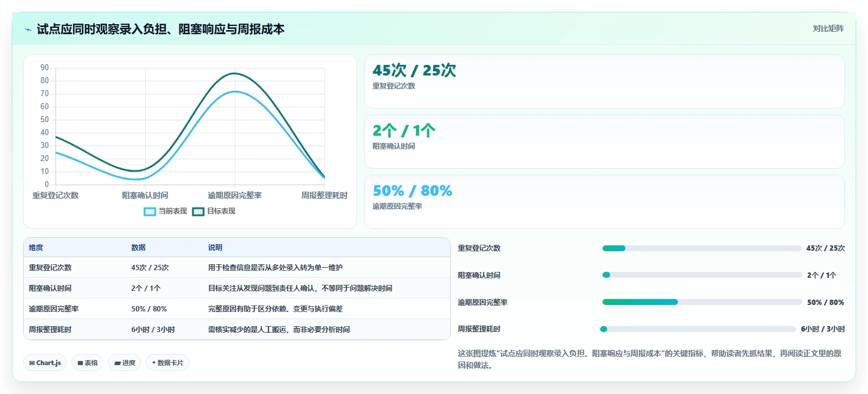The height and width of the screenshot is (394, 868).
Task: Click the 对比矩阵 label in header
Action: click(828, 29)
